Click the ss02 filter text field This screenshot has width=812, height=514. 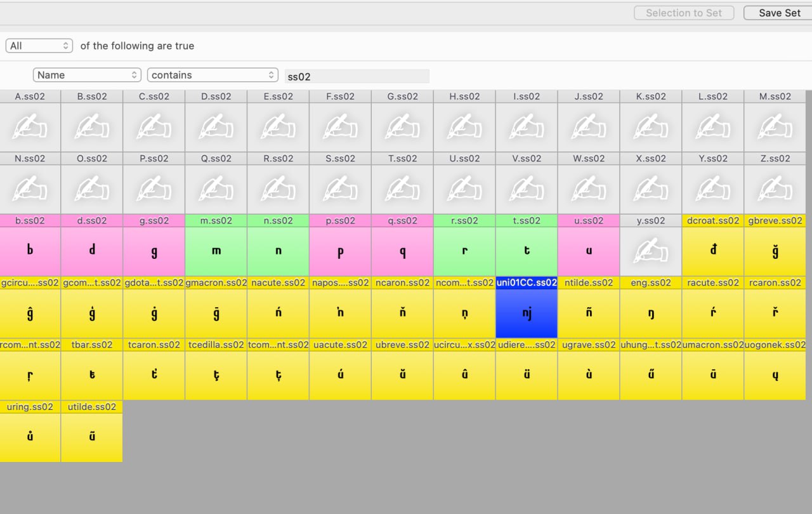pyautogui.click(x=357, y=76)
